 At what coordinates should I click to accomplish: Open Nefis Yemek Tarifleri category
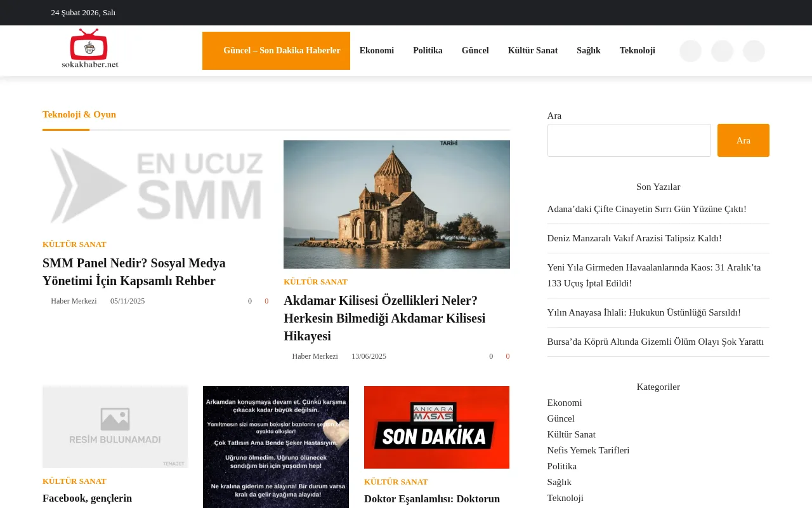click(588, 450)
